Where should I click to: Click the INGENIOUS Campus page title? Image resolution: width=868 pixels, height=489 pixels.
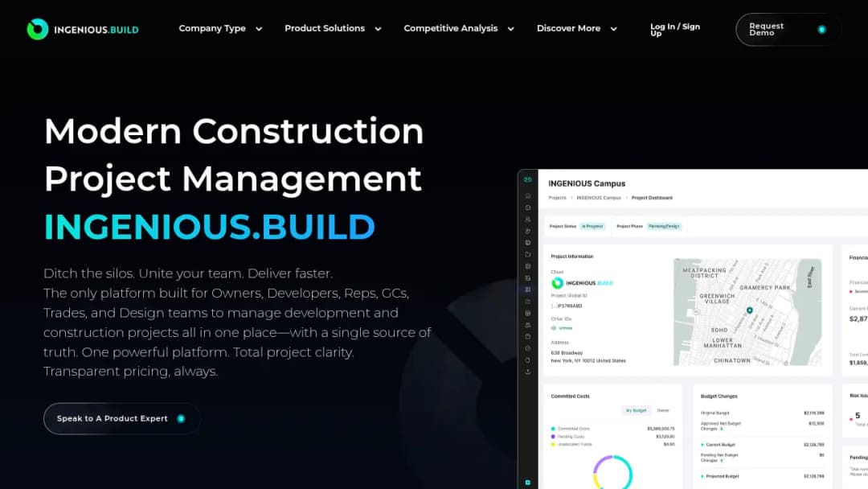587,183
